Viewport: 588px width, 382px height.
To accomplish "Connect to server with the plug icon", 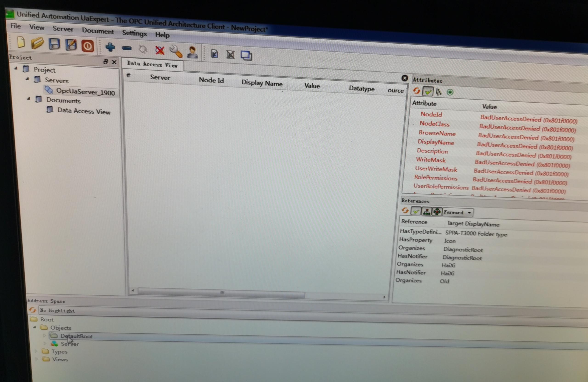I will pyautogui.click(x=143, y=50).
